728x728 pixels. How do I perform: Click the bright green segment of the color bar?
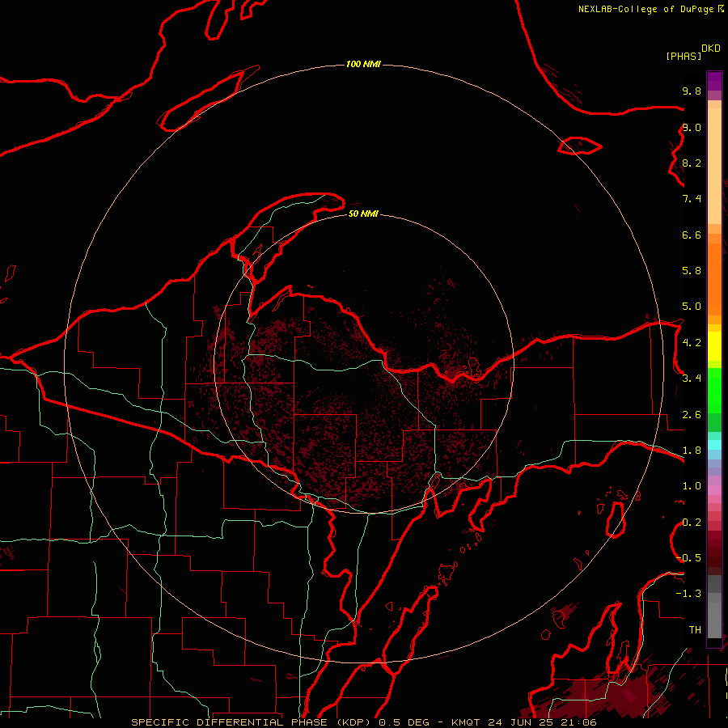click(714, 390)
